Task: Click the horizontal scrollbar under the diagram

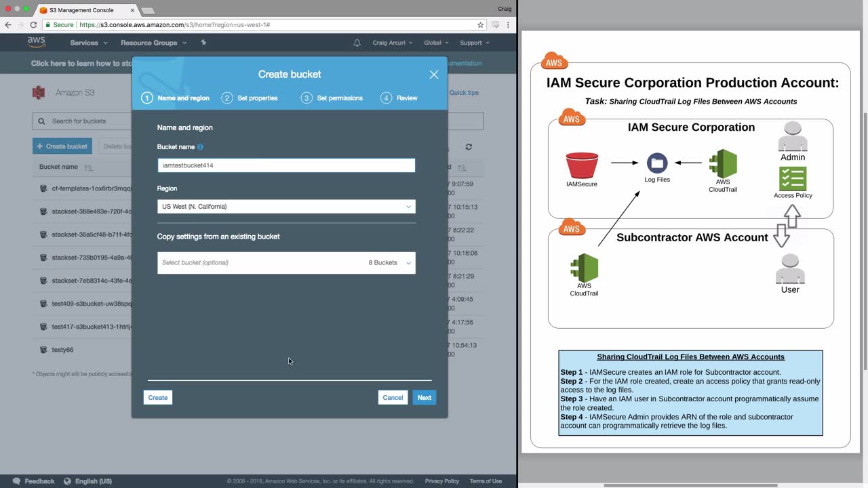Action: tap(690, 485)
